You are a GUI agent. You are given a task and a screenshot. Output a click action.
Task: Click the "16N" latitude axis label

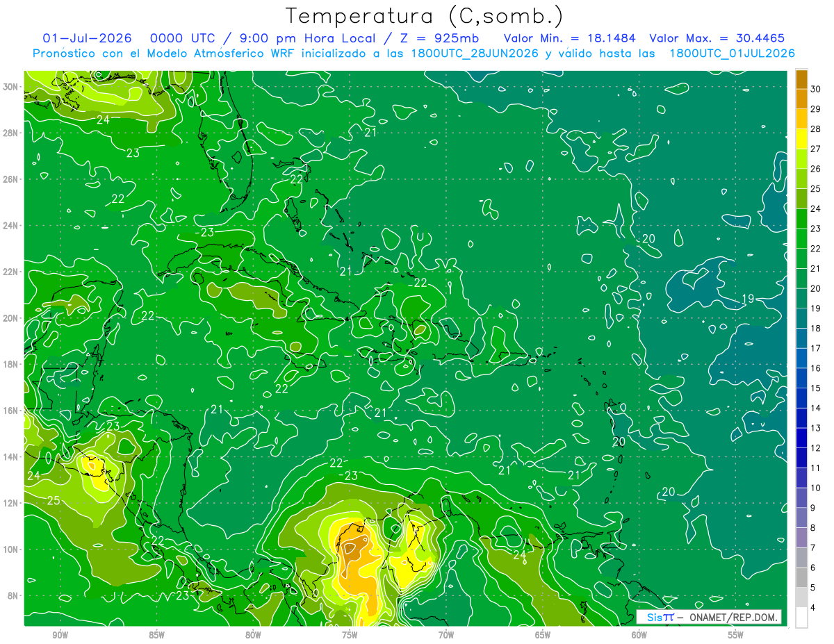tap(12, 411)
